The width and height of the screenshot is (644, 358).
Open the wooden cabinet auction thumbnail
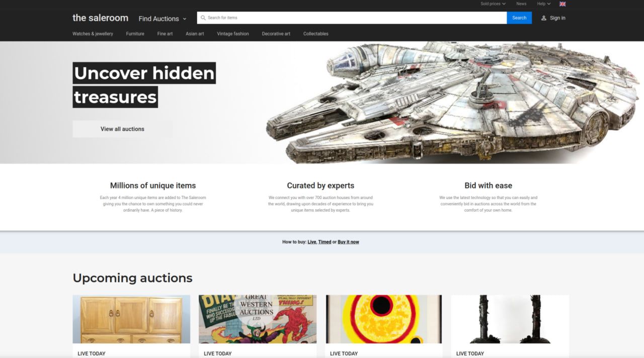(x=131, y=319)
